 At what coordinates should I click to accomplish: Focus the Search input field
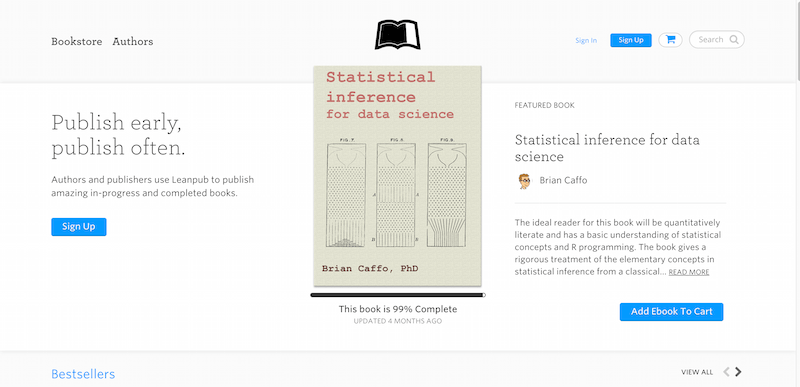coord(716,40)
